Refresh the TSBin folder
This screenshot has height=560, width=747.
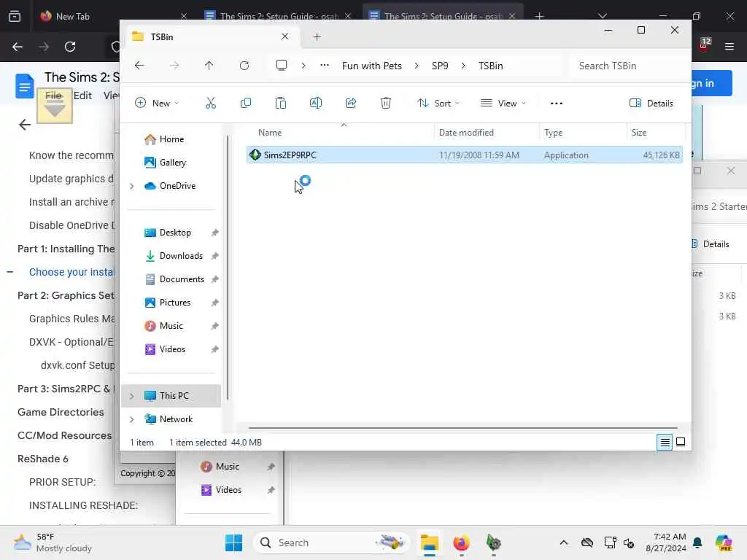pyautogui.click(x=244, y=66)
